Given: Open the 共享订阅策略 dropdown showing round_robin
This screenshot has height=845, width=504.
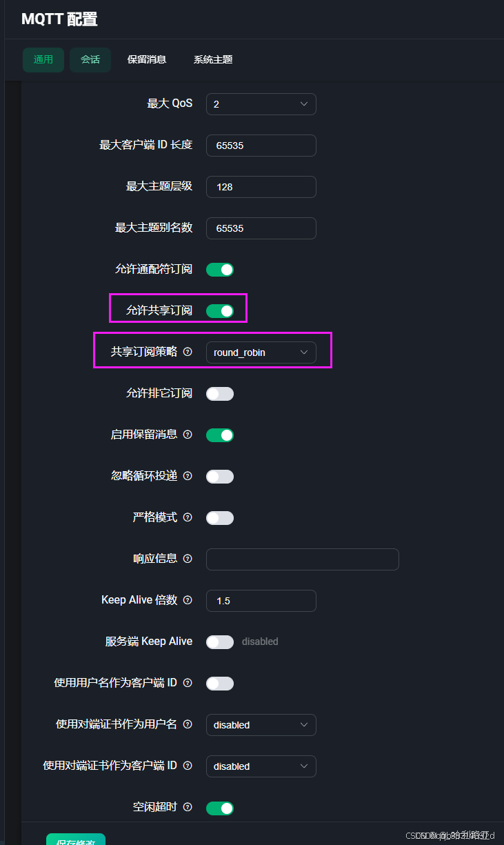Looking at the screenshot, I should (261, 352).
